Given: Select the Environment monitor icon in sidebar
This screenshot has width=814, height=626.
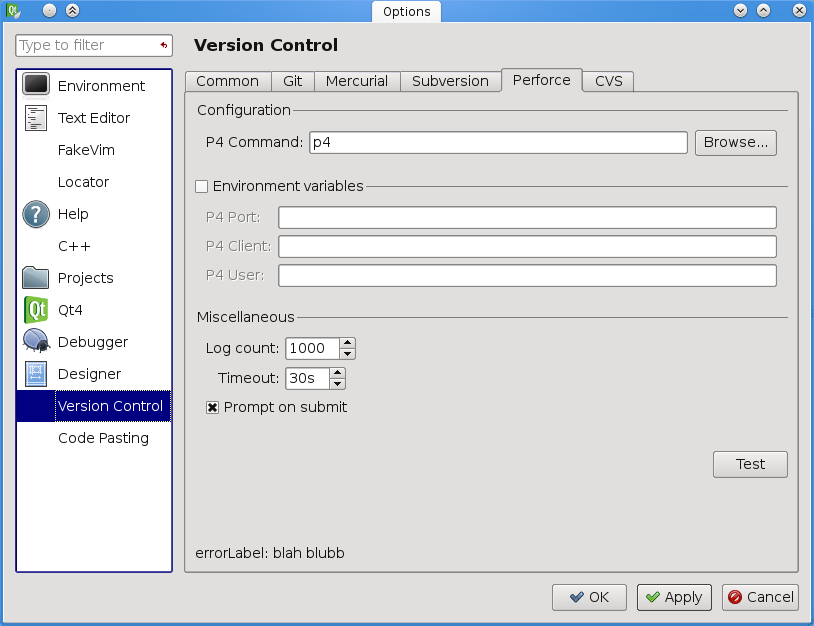Looking at the screenshot, I should [36, 86].
